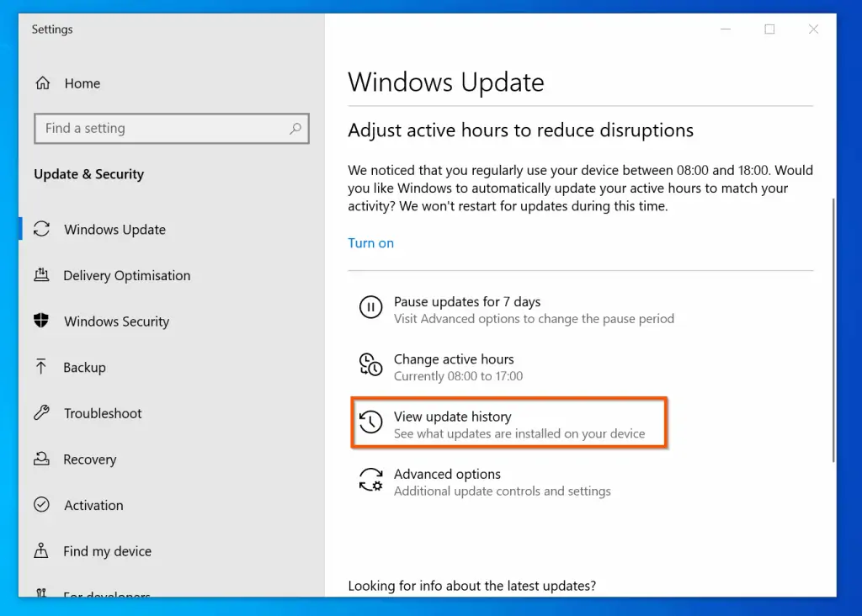
Task: Open Advanced options text link
Action: click(447, 475)
